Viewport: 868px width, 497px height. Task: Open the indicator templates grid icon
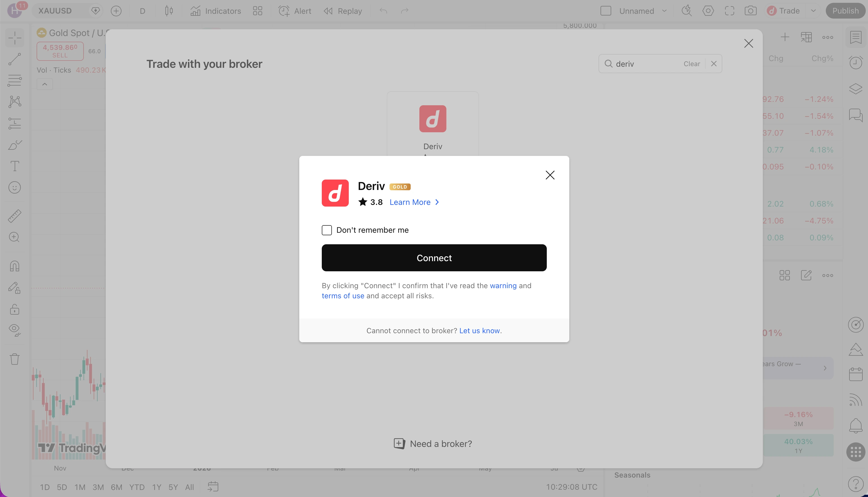click(x=257, y=11)
